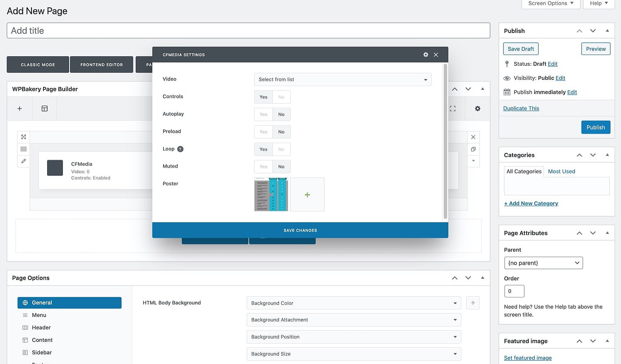Open the Loop help question mark icon

coord(180,149)
